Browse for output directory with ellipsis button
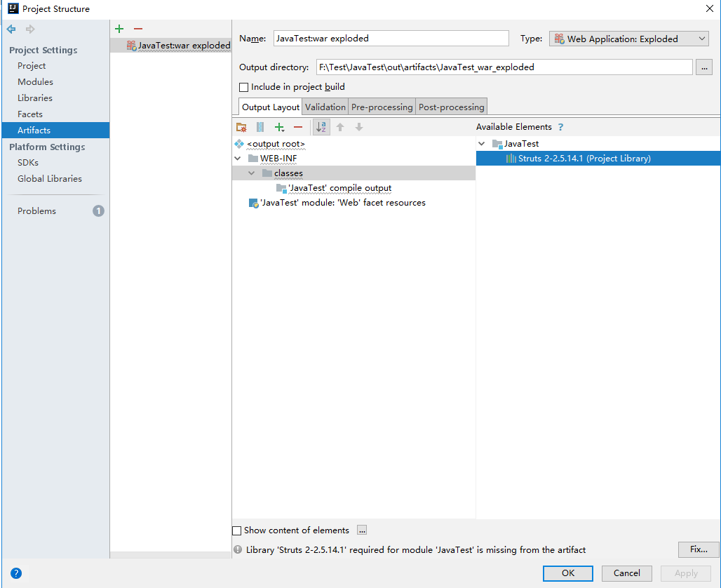Image resolution: width=721 pixels, height=588 pixels. [704, 67]
